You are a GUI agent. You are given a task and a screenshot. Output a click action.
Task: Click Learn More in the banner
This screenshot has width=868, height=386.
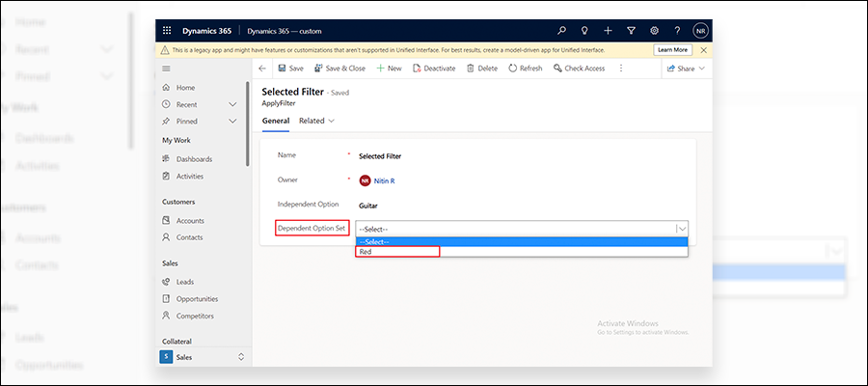pos(672,50)
